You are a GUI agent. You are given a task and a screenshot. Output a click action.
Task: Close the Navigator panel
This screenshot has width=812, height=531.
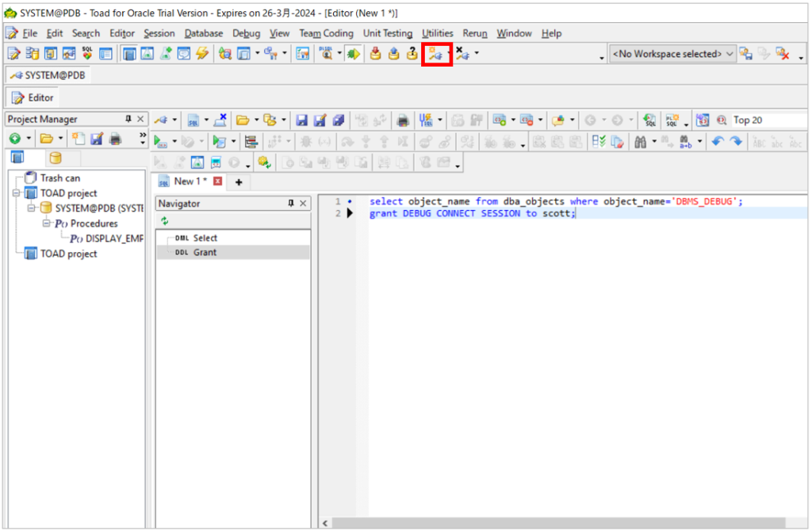coord(303,204)
